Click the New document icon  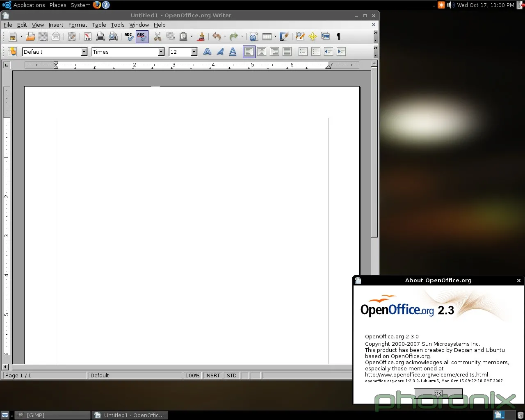(x=13, y=37)
